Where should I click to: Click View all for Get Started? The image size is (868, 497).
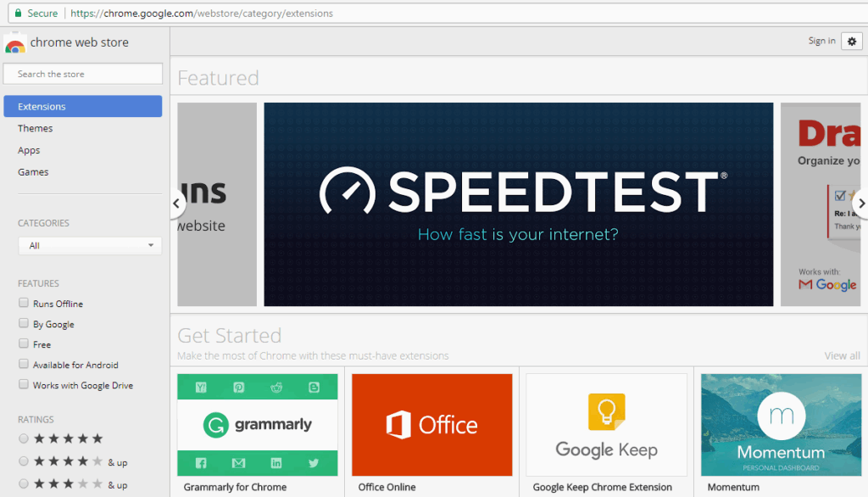pos(842,355)
